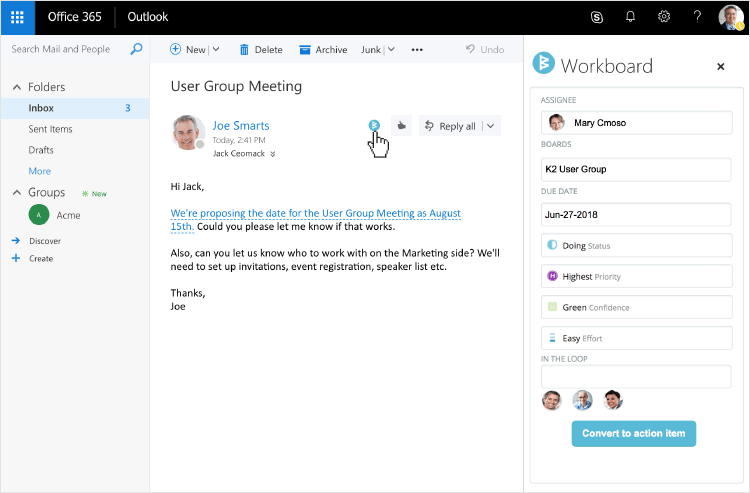Open the Office 365 app launcher grid

click(17, 17)
